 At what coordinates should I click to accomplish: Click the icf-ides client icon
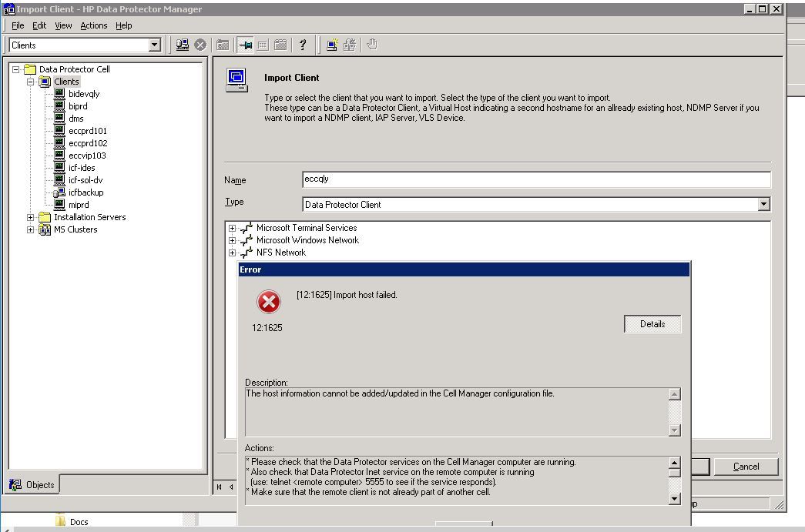click(59, 168)
